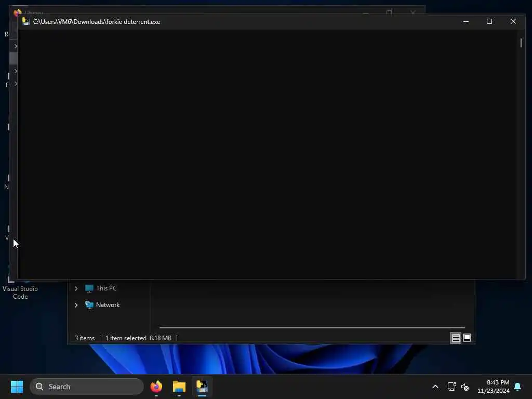Click the console title path text
The height and width of the screenshot is (399, 532).
pos(96,22)
